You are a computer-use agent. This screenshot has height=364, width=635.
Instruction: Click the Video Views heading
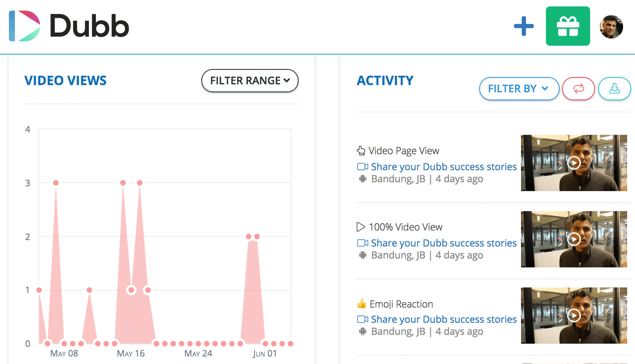(65, 80)
